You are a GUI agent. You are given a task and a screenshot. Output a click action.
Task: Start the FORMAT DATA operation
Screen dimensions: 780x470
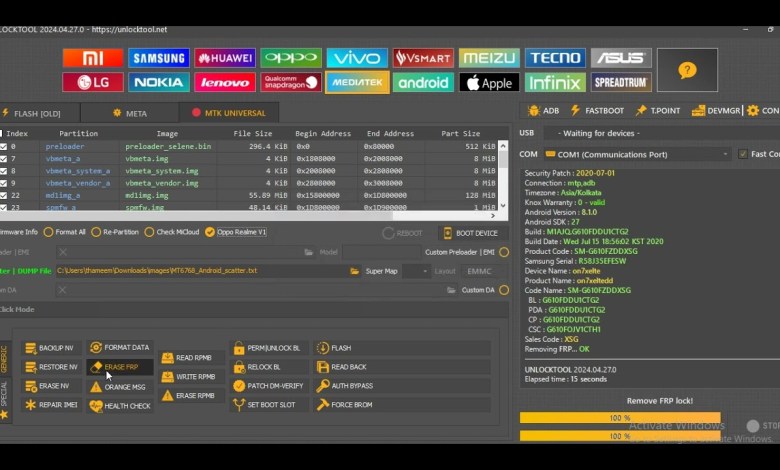pos(120,347)
